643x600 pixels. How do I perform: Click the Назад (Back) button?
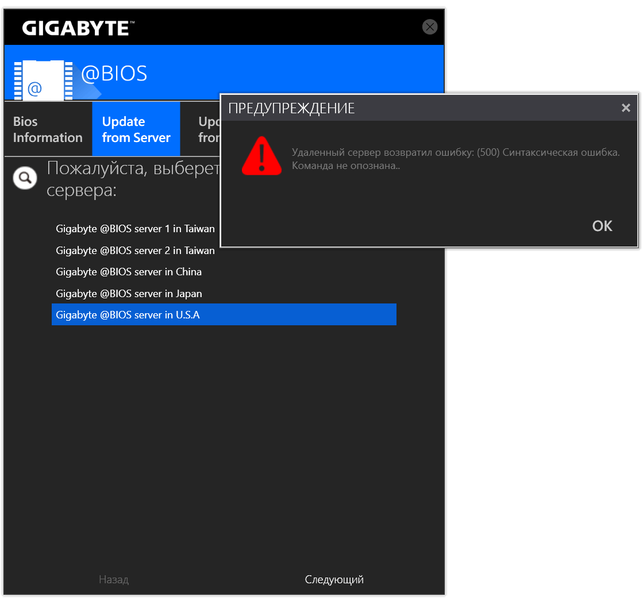tap(114, 579)
